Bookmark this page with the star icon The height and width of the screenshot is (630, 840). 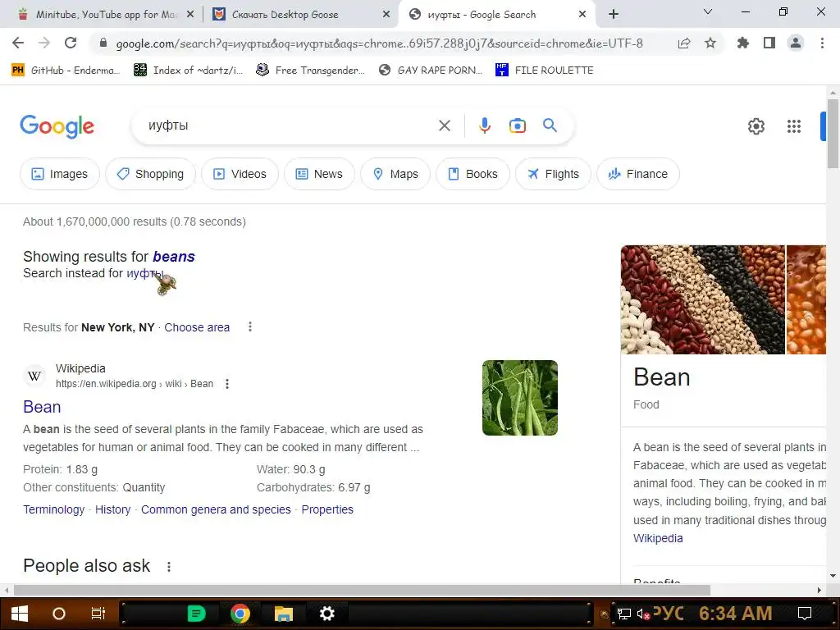tap(710, 43)
